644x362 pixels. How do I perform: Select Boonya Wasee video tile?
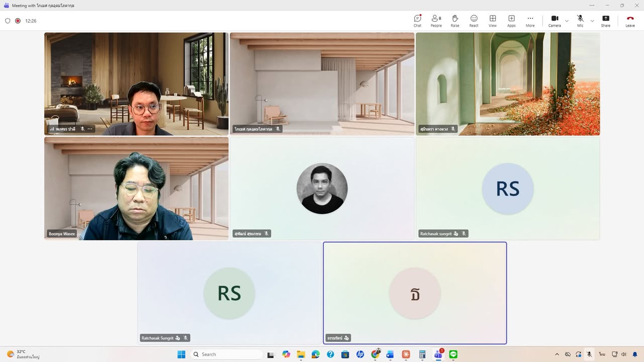136,189
